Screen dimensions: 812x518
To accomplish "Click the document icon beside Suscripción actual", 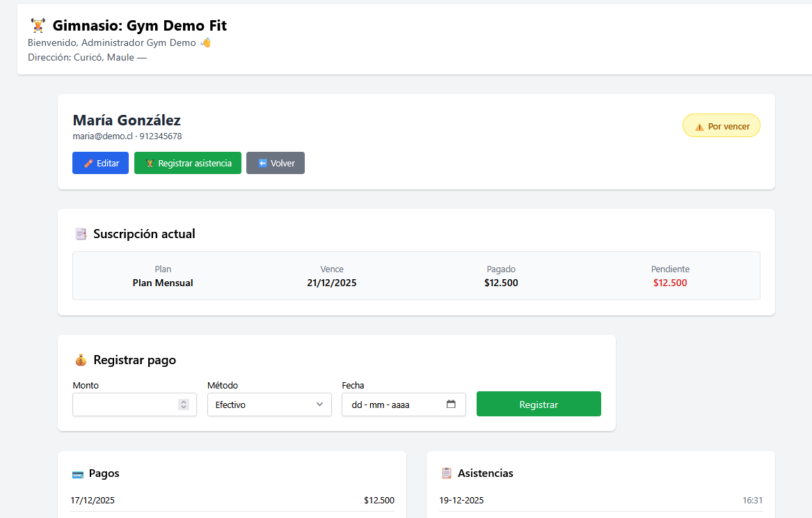I will [81, 234].
